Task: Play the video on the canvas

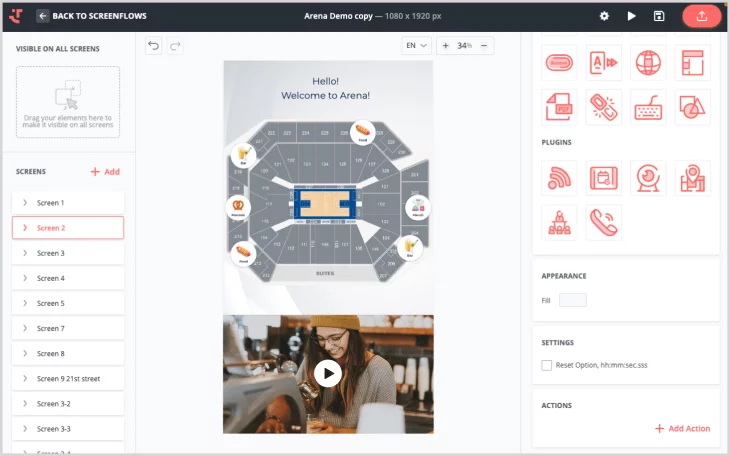Action: coord(327,373)
